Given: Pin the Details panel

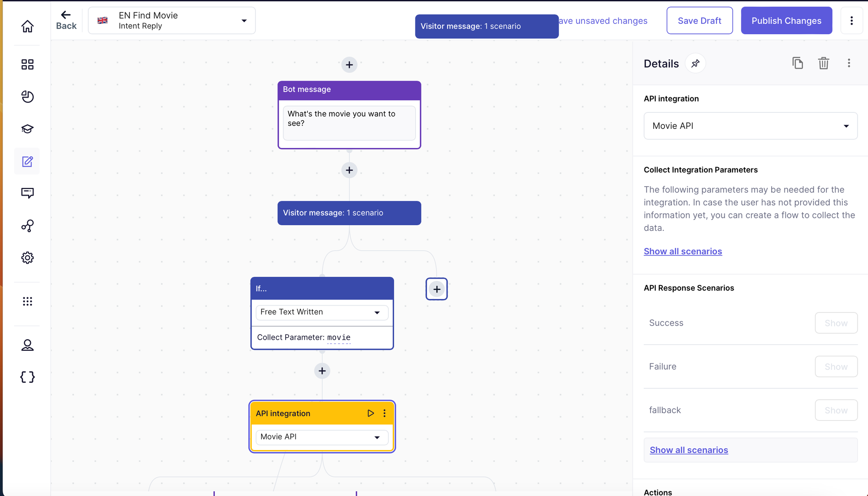Looking at the screenshot, I should click(695, 64).
